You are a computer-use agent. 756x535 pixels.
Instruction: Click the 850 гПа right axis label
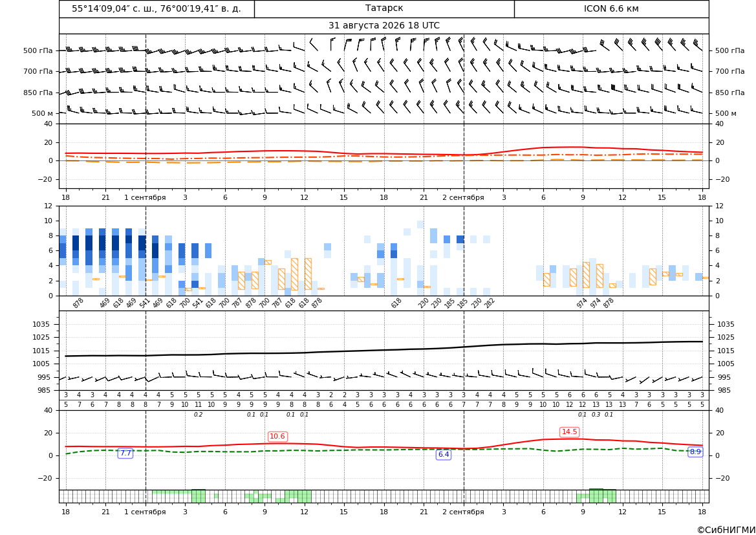(729, 93)
